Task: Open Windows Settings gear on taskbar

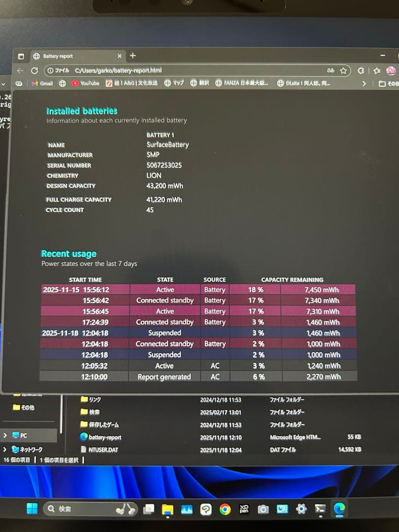Action: click(x=301, y=509)
